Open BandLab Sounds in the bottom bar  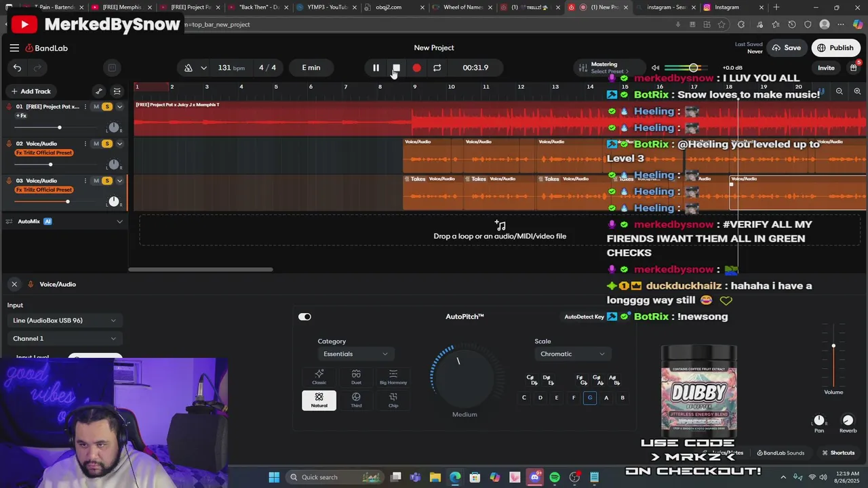pyautogui.click(x=781, y=453)
